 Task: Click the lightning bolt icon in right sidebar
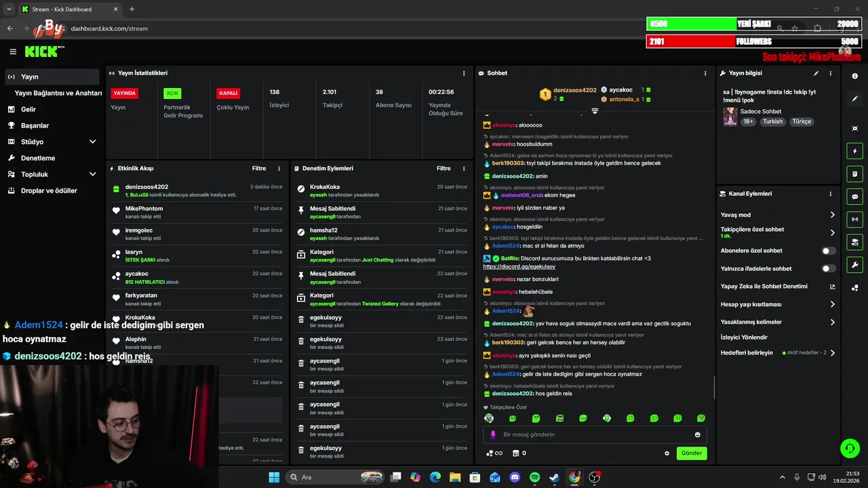(x=854, y=151)
